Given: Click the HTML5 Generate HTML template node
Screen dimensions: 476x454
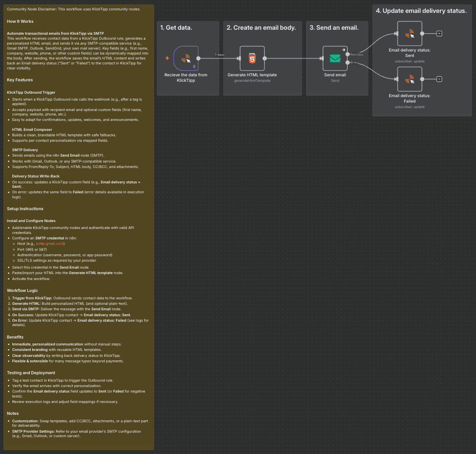Looking at the screenshot, I should coord(252,58).
